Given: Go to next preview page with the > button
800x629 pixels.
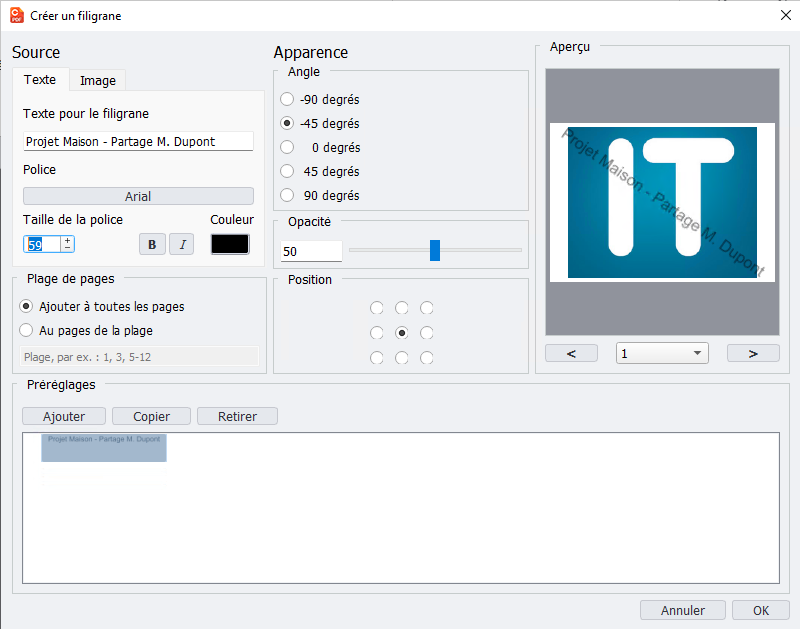Looking at the screenshot, I should [x=753, y=352].
